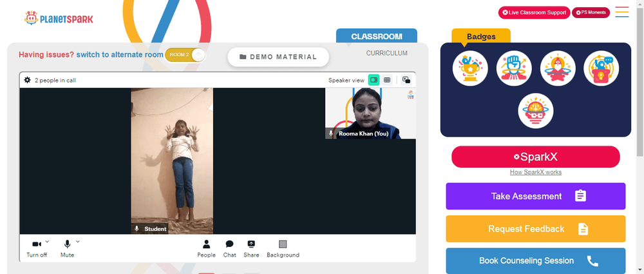The width and height of the screenshot is (644, 274).
Task: Select the CLASSROOM tab
Action: click(377, 36)
